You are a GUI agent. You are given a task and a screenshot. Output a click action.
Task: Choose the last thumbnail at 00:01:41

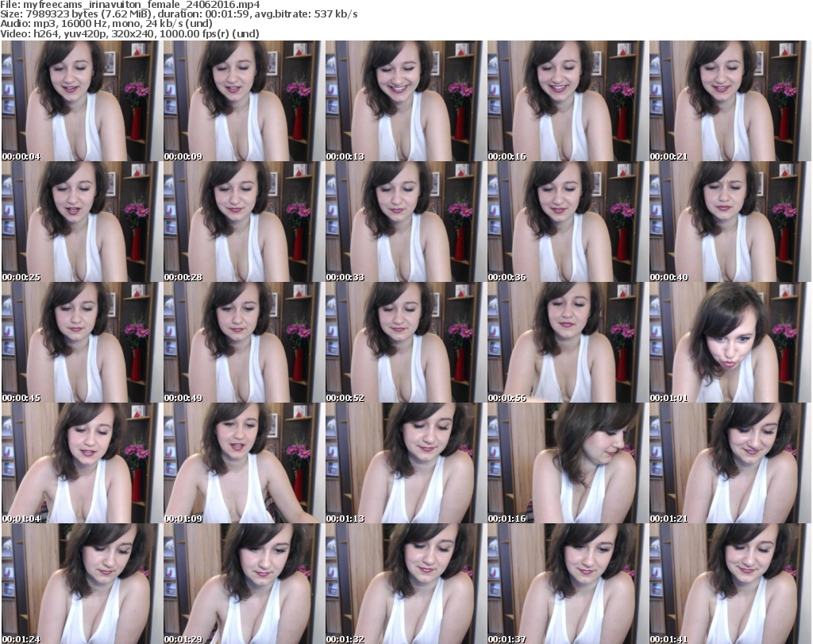730,584
